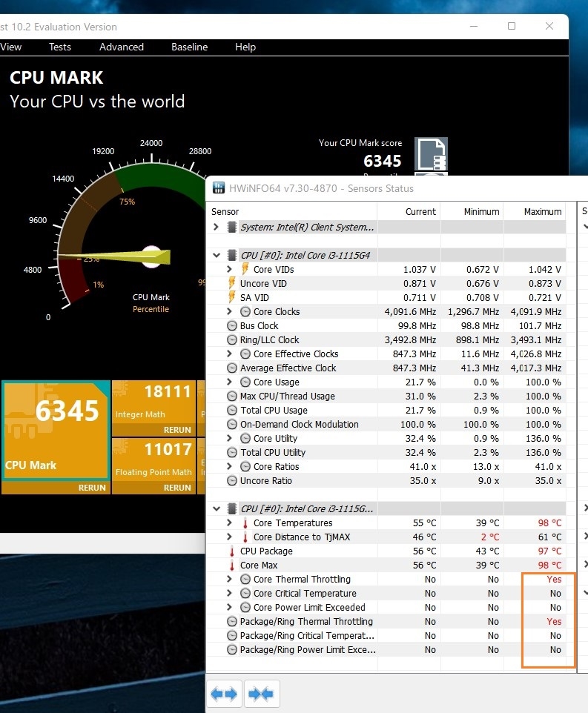Rerun the Floating Point Math test

(x=177, y=488)
